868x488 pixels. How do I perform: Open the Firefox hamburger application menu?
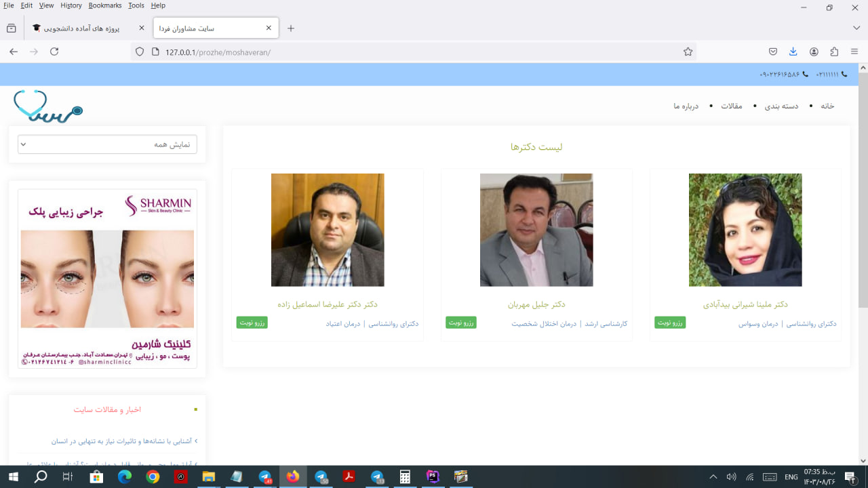(854, 52)
